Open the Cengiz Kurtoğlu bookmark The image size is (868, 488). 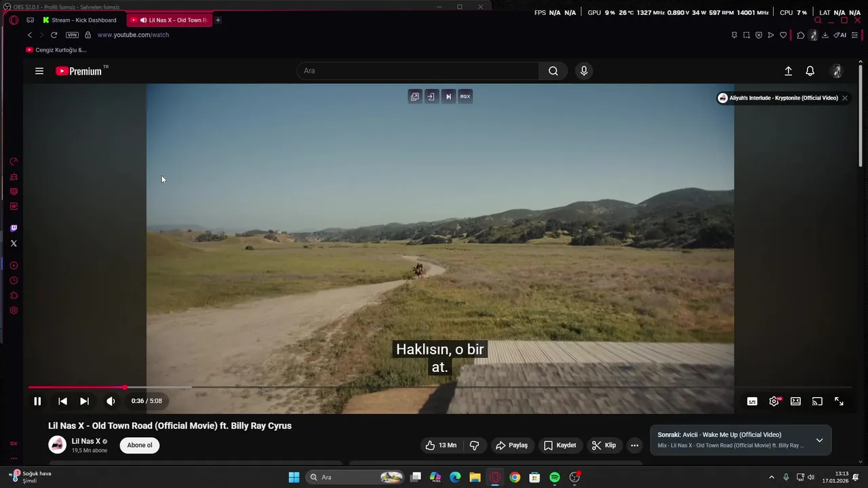(x=56, y=50)
